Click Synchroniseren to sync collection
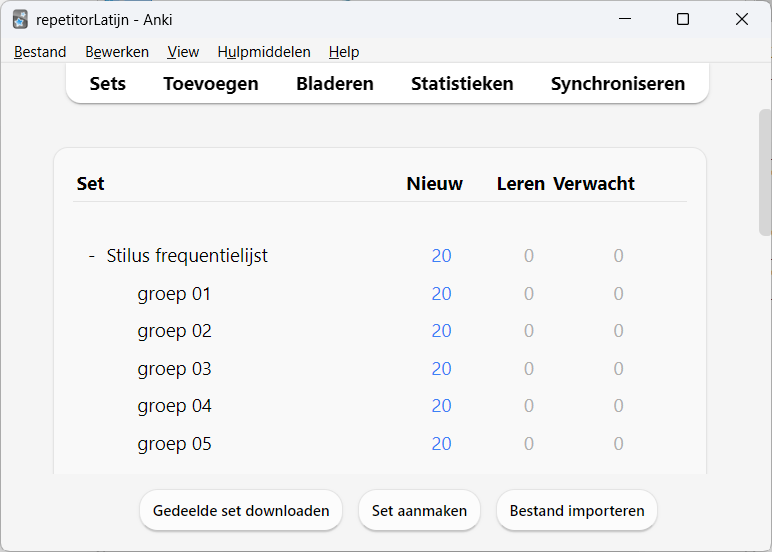This screenshot has height=552, width=772. 617,84
